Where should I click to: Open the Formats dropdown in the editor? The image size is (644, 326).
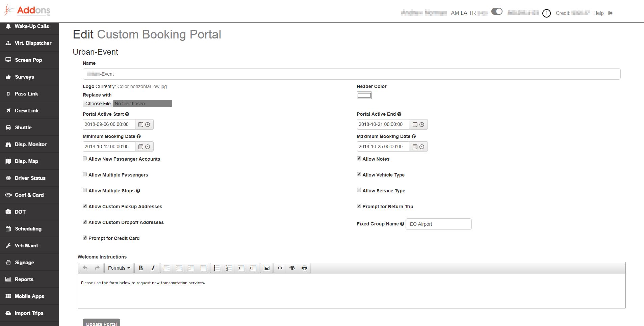[x=119, y=268]
